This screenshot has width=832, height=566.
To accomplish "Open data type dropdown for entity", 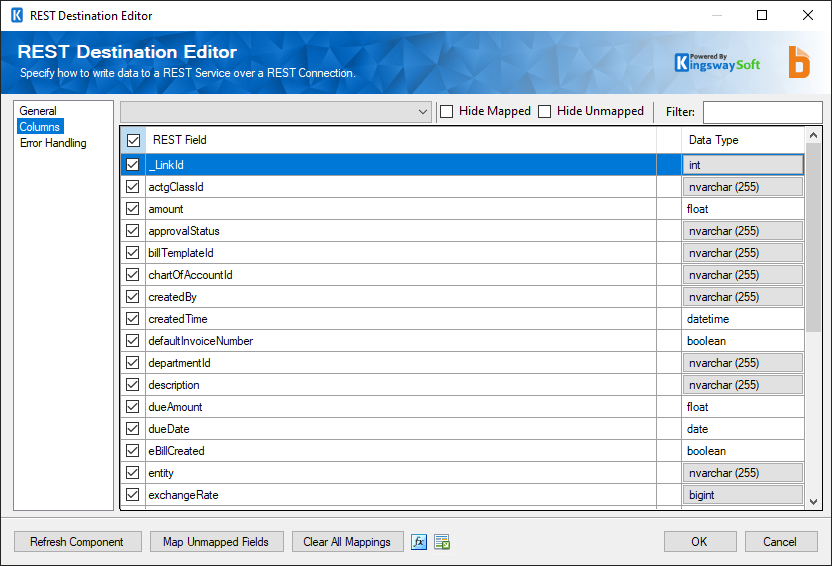I will point(743,473).
